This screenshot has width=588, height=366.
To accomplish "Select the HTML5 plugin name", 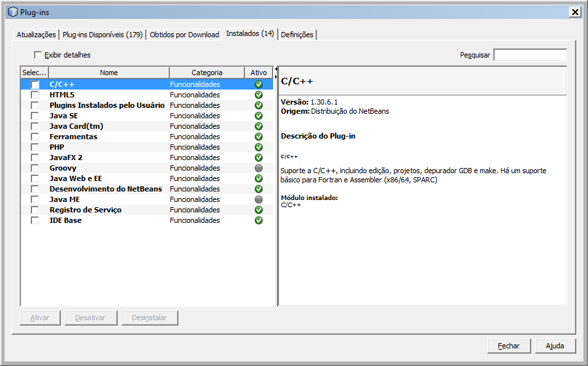I will 62,95.
